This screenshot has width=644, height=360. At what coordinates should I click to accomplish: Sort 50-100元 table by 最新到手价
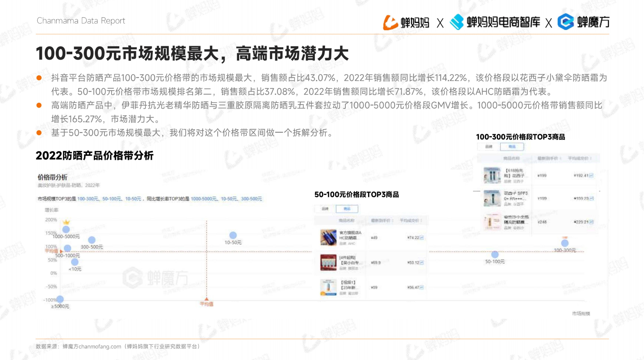[x=382, y=220]
